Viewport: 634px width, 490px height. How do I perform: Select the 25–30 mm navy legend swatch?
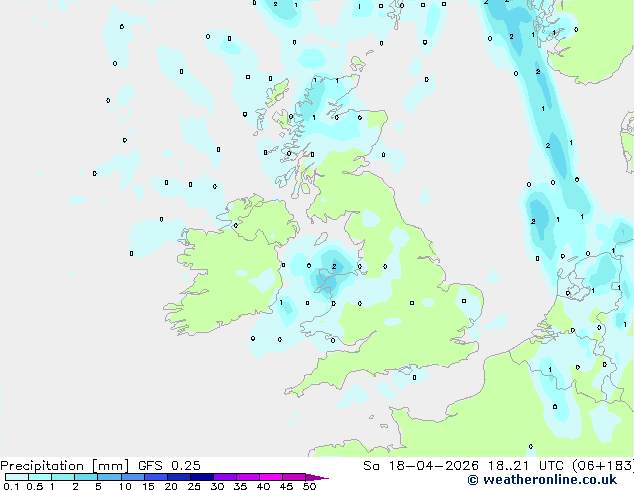[x=202, y=477]
